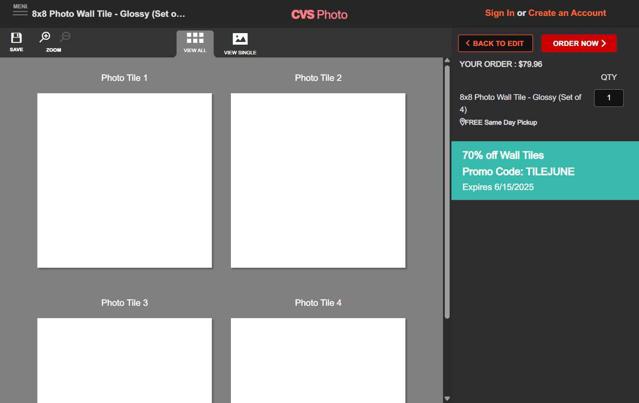This screenshot has height=403, width=639.
Task: Switch to the View All tab
Action: click(x=195, y=43)
